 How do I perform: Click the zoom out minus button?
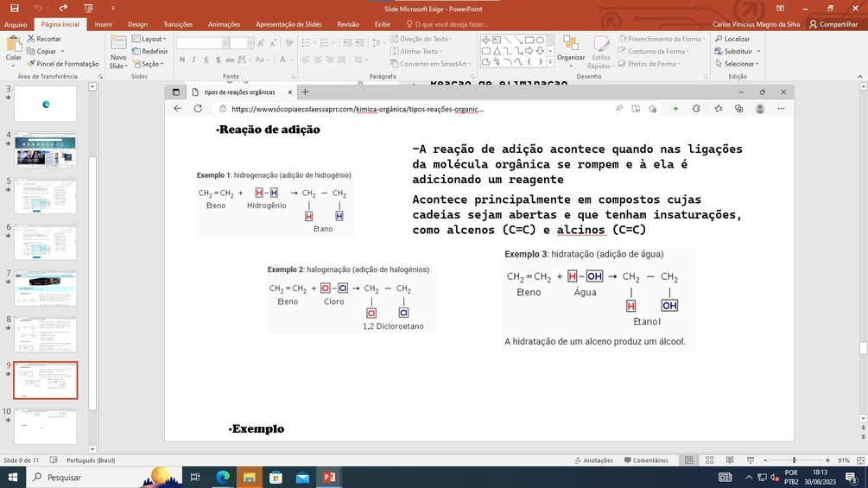click(765, 460)
